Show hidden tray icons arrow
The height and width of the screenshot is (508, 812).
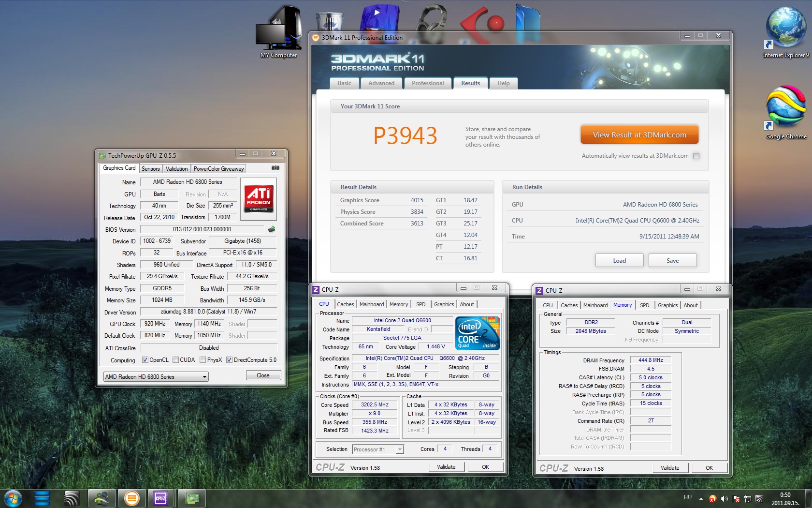click(701, 498)
